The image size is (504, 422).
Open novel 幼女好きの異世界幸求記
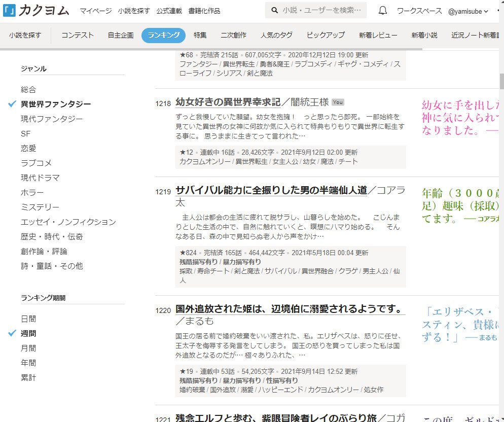pos(228,102)
